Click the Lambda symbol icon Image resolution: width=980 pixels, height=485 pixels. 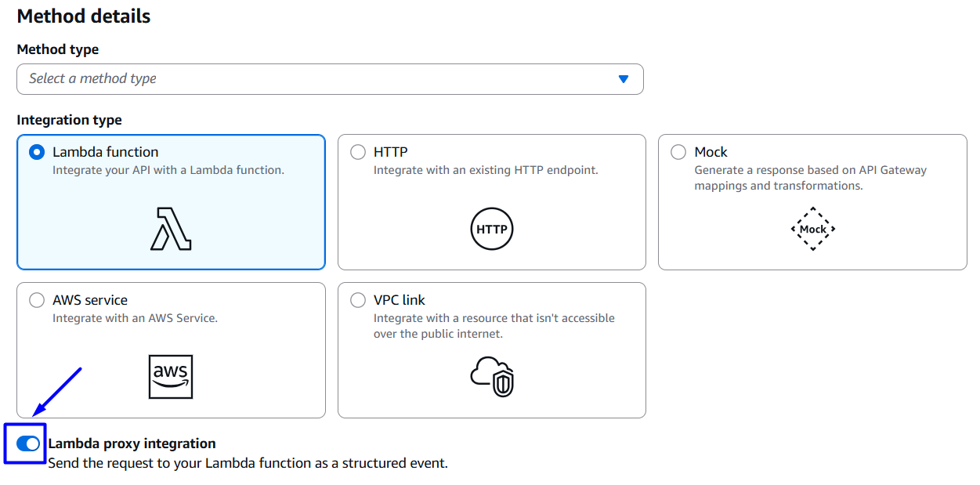171,229
